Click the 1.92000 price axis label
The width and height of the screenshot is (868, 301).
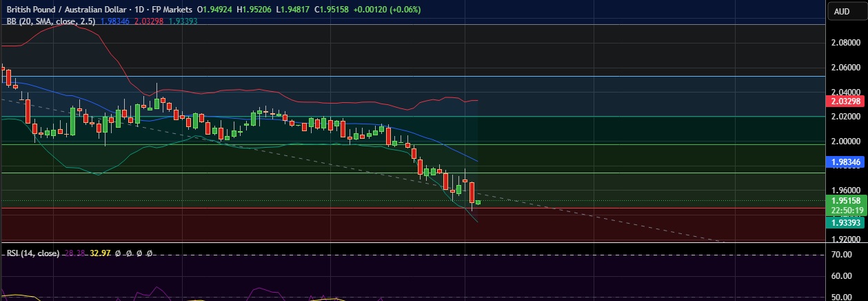(847, 240)
